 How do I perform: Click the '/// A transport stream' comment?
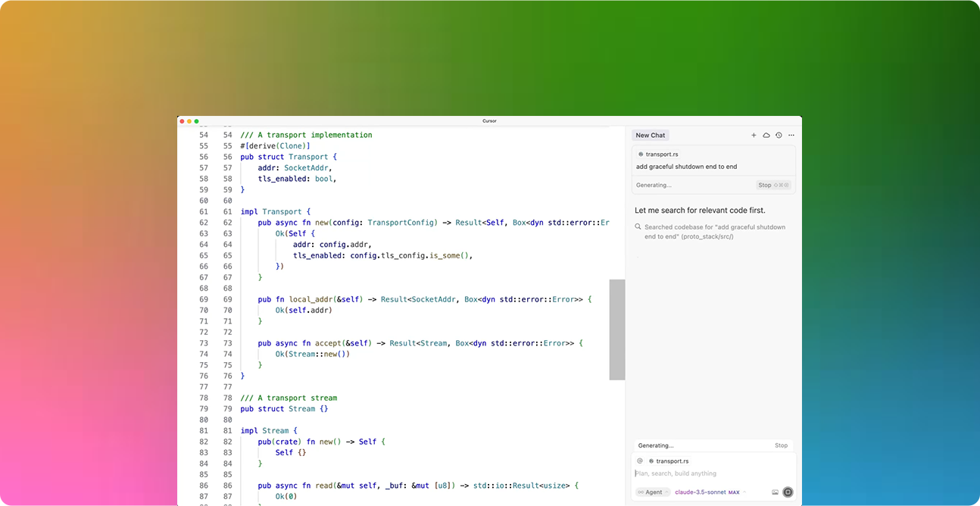click(289, 398)
